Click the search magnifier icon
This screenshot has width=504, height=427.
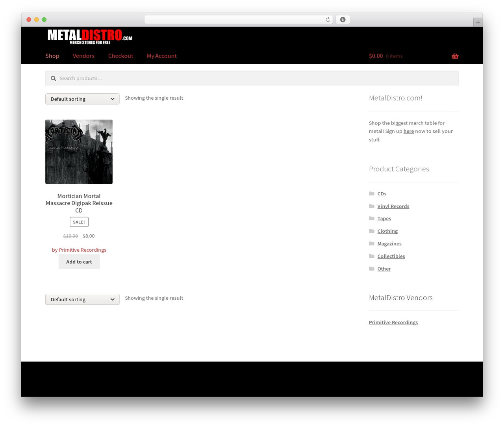[53, 78]
